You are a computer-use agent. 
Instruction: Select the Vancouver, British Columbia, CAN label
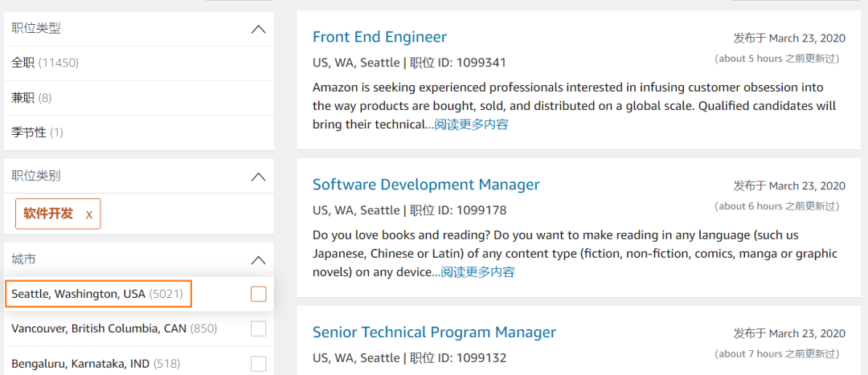click(x=114, y=329)
